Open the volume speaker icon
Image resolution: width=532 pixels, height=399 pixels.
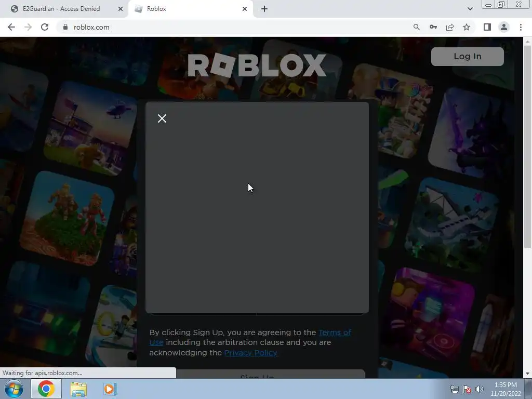pyautogui.click(x=480, y=389)
